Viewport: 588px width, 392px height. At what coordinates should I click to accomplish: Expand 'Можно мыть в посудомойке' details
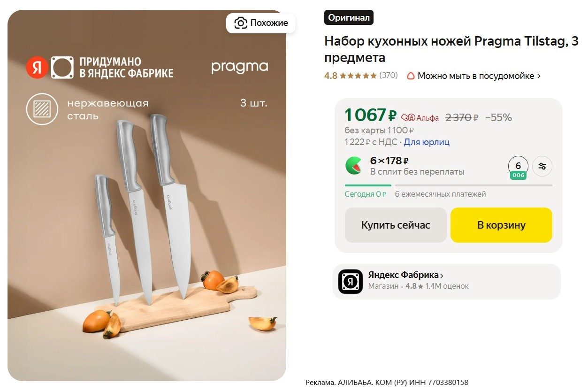click(539, 76)
